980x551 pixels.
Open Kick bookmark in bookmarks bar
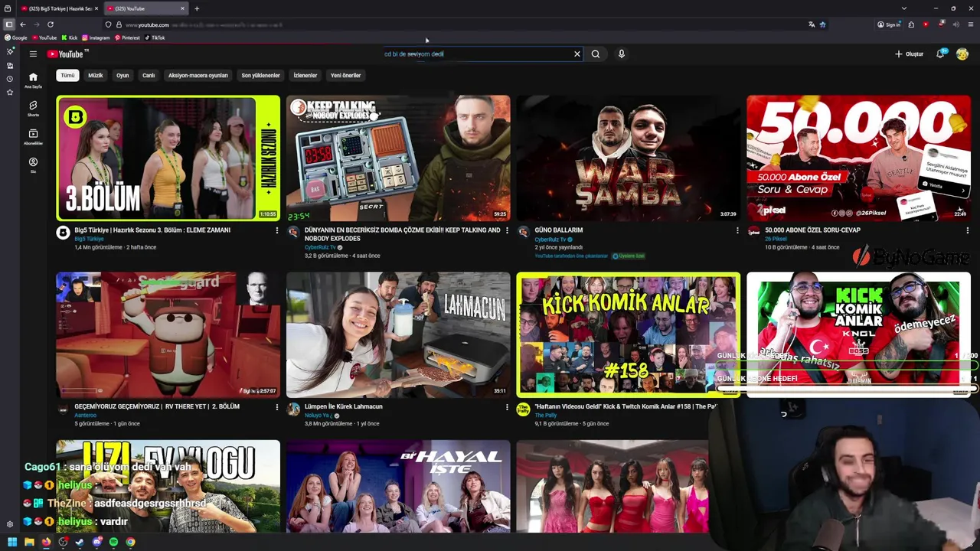coord(70,37)
